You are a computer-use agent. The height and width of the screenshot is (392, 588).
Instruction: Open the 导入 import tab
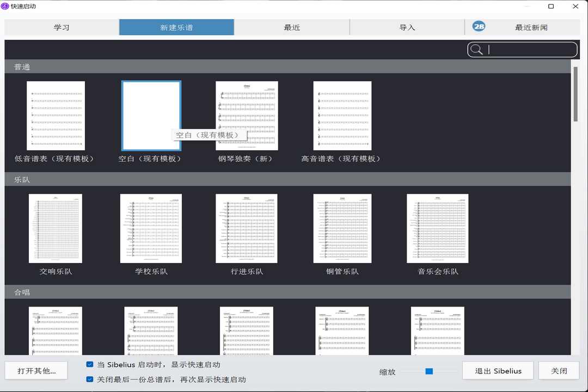pos(407,27)
